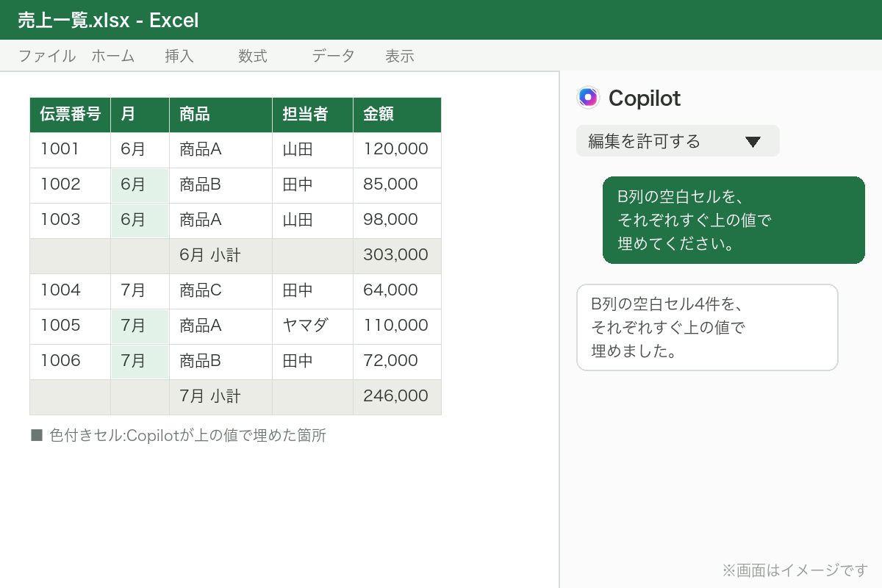The image size is (882, 588).
Task: Select cell with invoice number 1001
Action: pos(71,150)
